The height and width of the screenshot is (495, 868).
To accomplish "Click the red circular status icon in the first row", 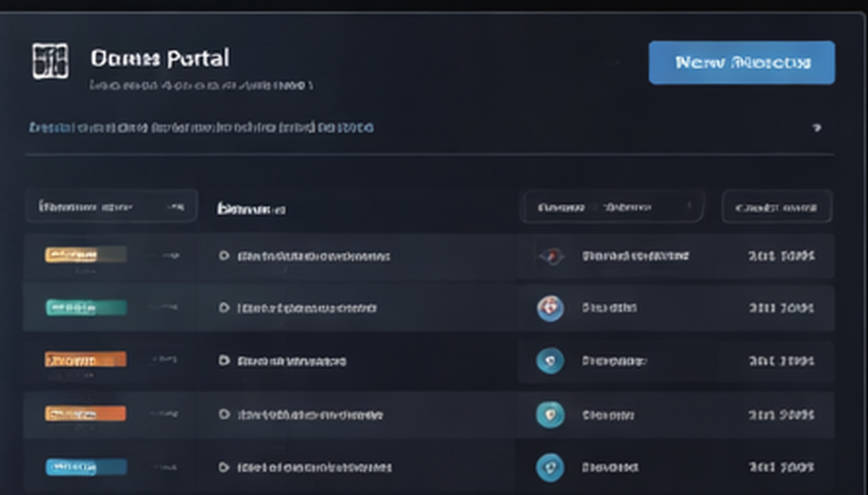I will pos(550,256).
